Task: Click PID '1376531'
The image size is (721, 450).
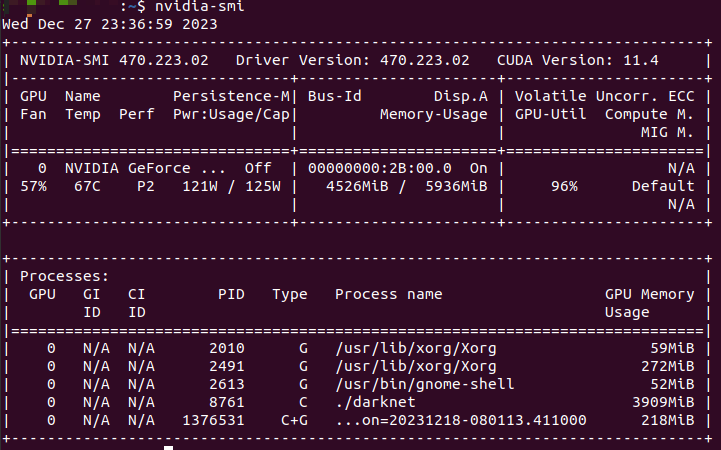Action: (213, 420)
